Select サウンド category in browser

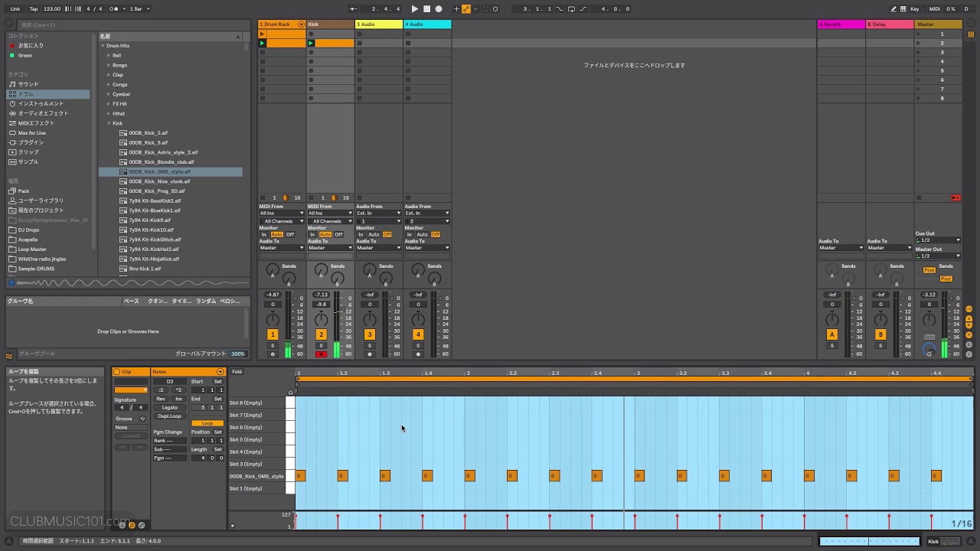click(x=28, y=84)
